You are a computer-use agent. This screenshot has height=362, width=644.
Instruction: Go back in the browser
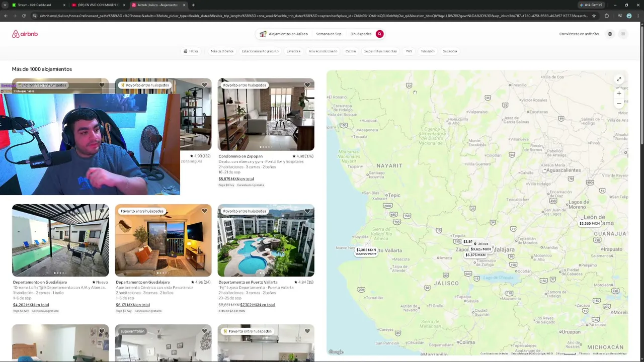(x=6, y=16)
